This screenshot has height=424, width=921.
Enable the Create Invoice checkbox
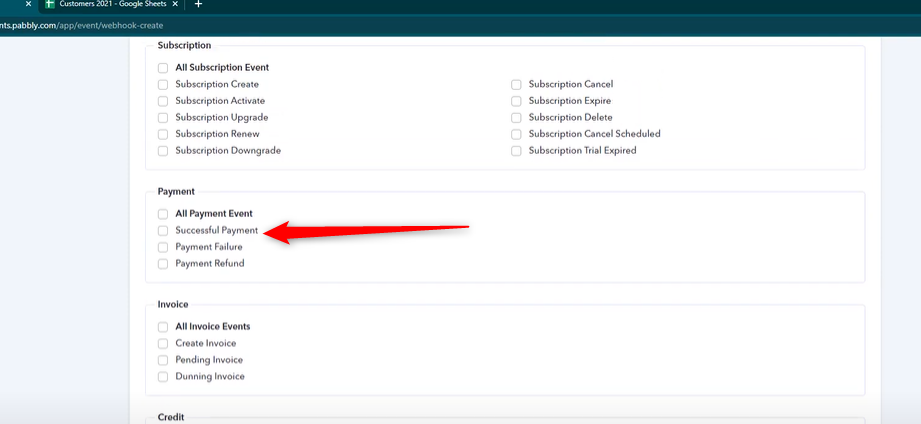163,344
